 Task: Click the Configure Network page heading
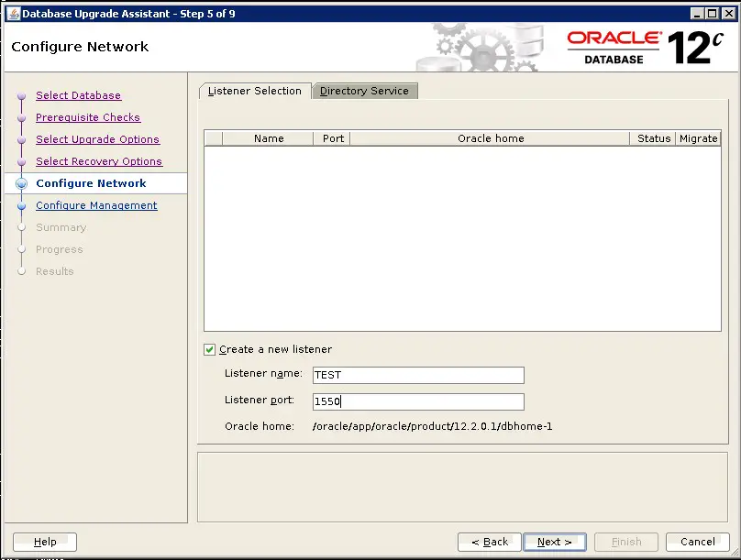(80, 47)
